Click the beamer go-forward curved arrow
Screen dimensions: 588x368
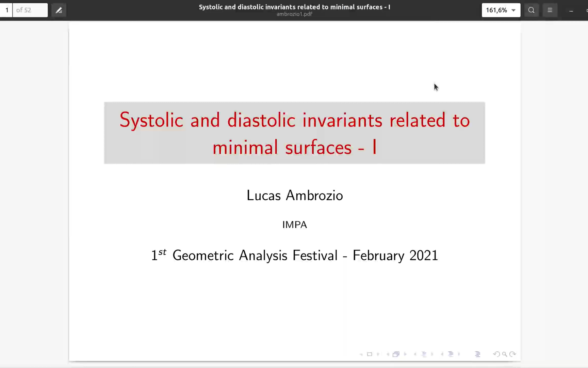513,354
